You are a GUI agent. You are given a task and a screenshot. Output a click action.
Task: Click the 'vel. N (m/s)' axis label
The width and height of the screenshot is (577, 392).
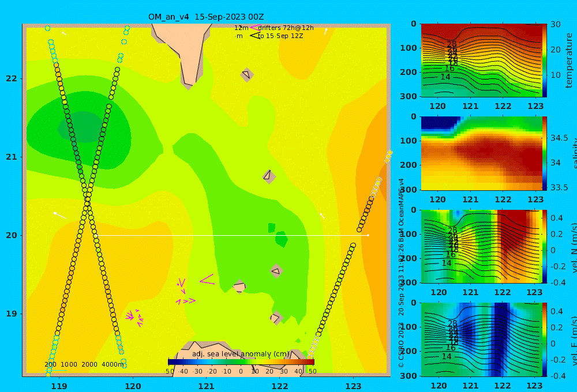point(574,247)
